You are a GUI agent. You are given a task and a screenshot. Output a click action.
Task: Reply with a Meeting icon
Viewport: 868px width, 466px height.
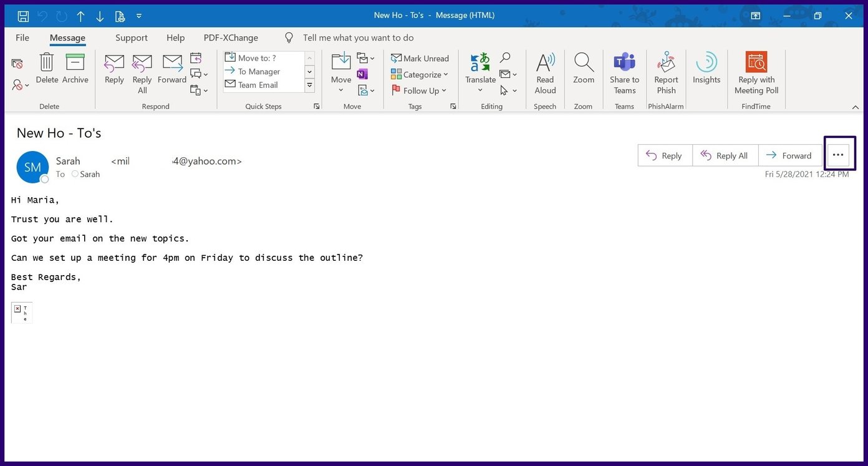pyautogui.click(x=196, y=58)
